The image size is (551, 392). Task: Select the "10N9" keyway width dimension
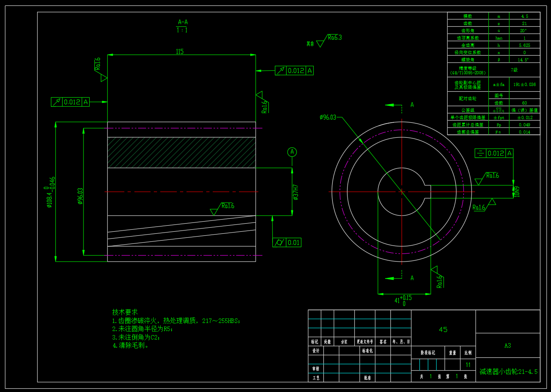pos(517,191)
